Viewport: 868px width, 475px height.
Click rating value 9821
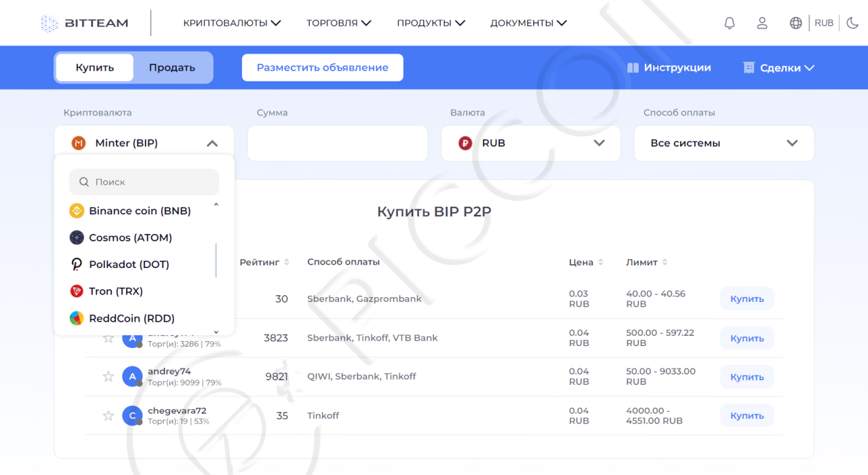(276, 377)
